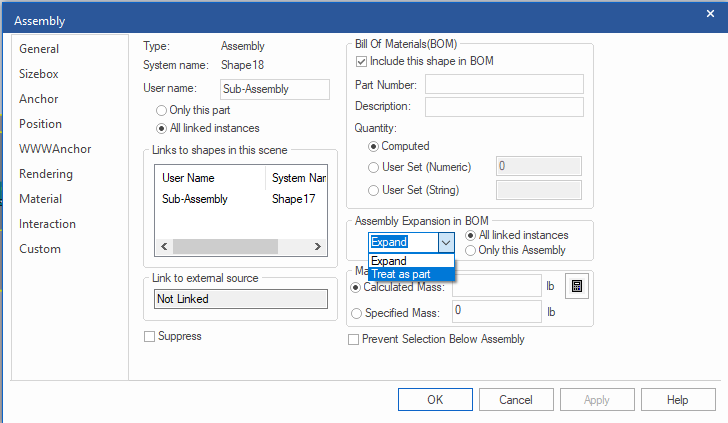Open the Custom page
This screenshot has width=728, height=423.
(40, 249)
